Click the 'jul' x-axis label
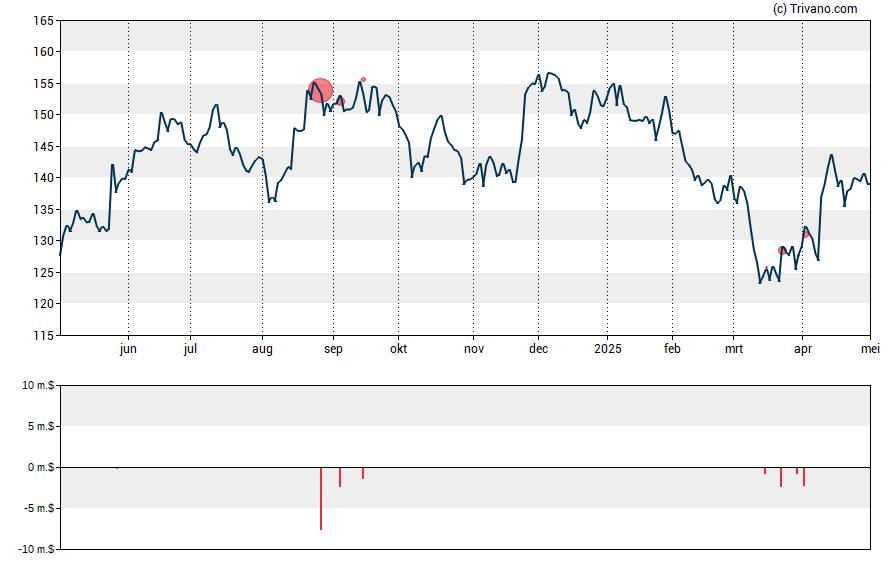Screen dimensions: 888x565 click(190, 349)
